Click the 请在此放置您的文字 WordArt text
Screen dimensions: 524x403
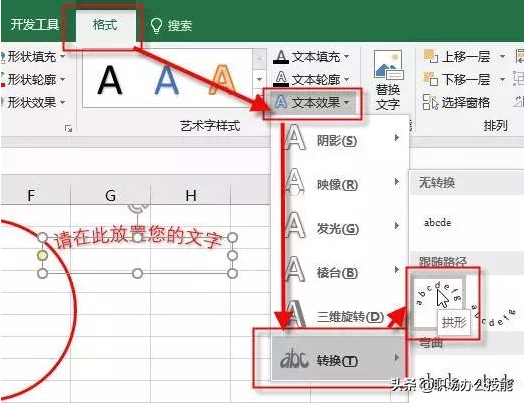(138, 238)
